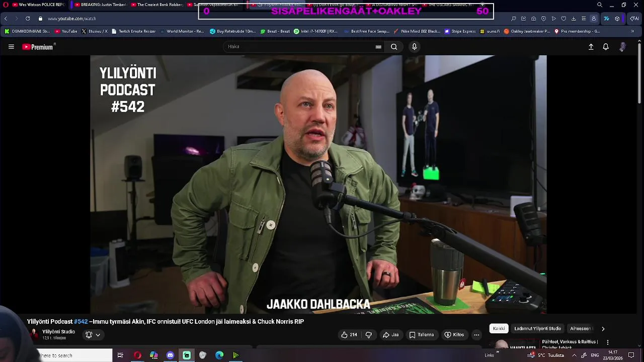The width and height of the screenshot is (644, 362).
Task: Select the Aiheeseen chip
Action: tap(581, 329)
